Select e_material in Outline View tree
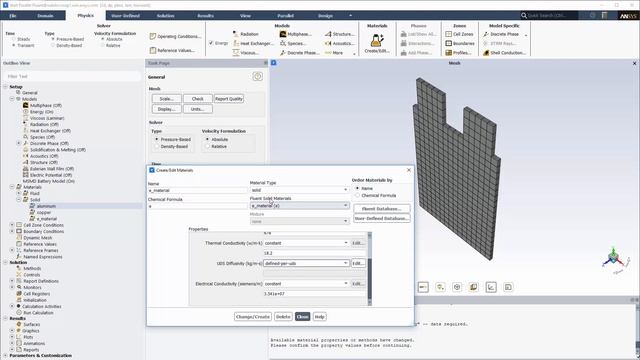Viewport: 640px width, 360px height. point(47,219)
